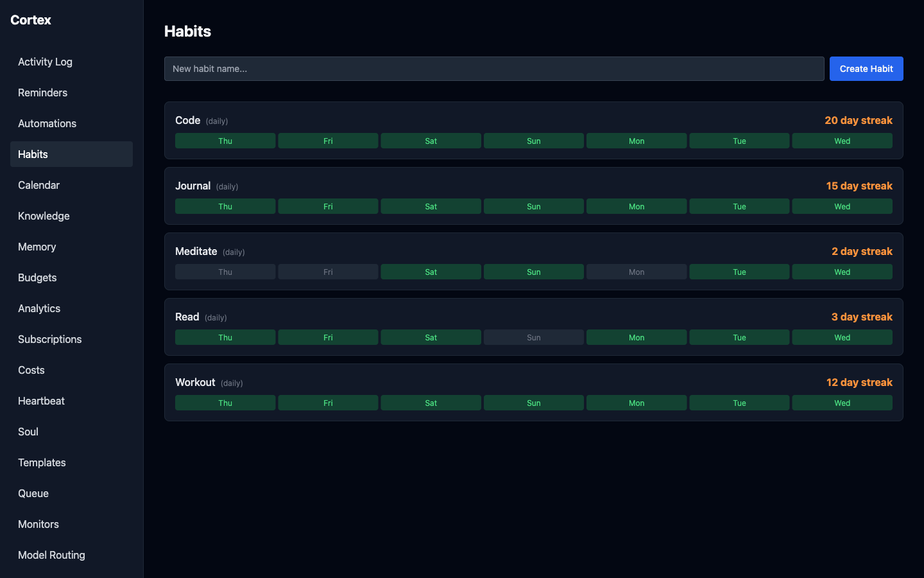Click the Cortex app title
The image size is (924, 578).
click(30, 20)
